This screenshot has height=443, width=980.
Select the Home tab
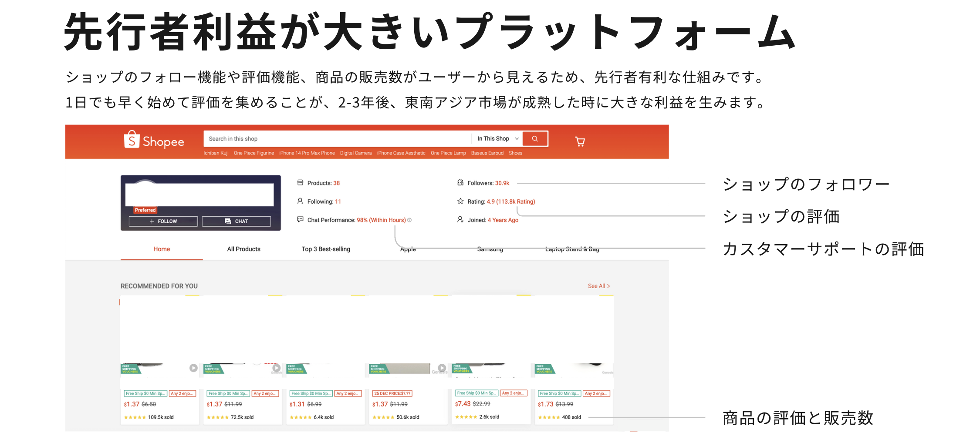click(162, 249)
